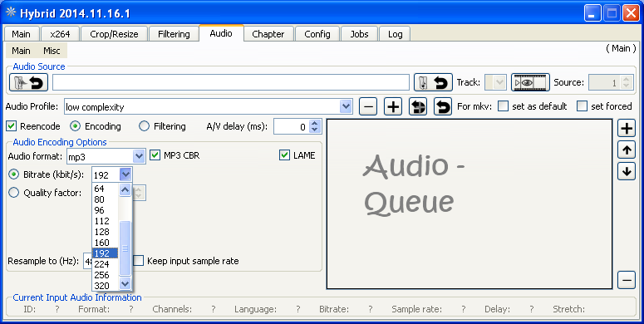Enable Keep input sample rate checkbox
The image size is (644, 324).
pos(139,261)
